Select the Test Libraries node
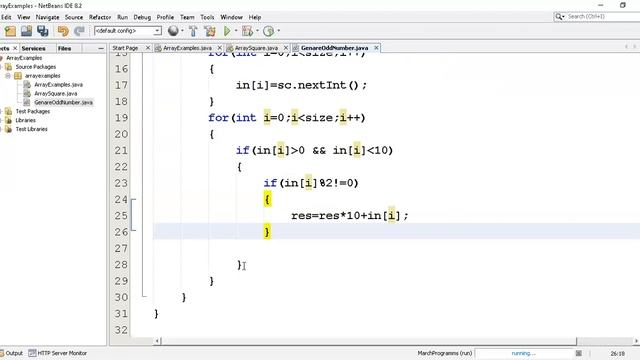The image size is (640, 360). point(31,129)
